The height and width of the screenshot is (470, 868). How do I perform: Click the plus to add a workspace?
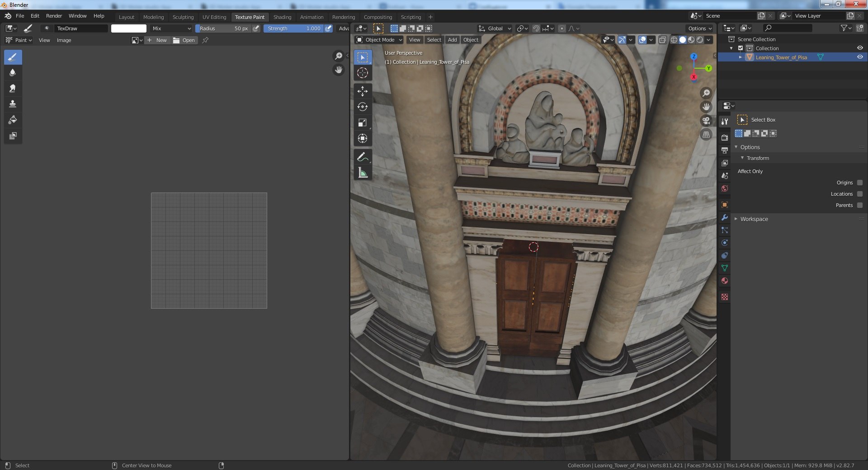click(x=430, y=17)
